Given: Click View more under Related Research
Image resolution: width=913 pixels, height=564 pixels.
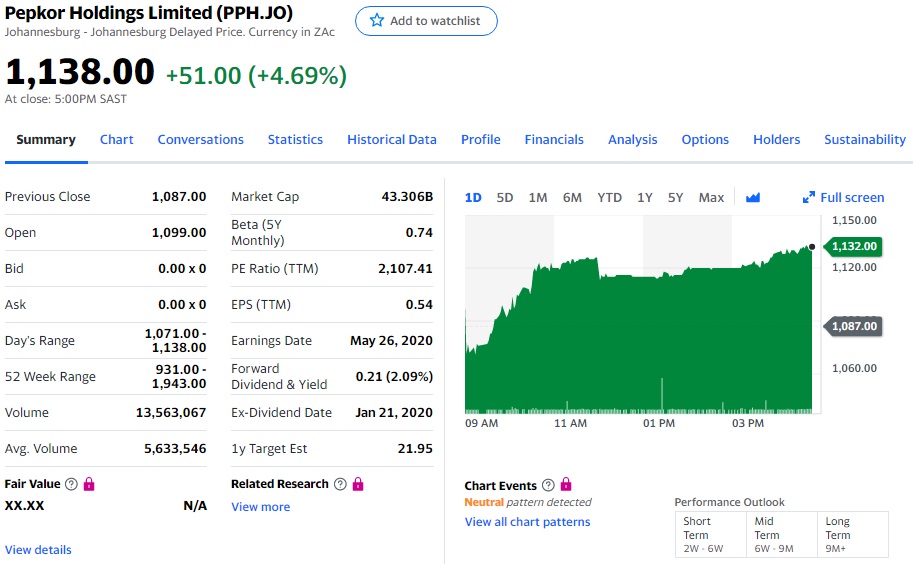Looking at the screenshot, I should tap(260, 507).
